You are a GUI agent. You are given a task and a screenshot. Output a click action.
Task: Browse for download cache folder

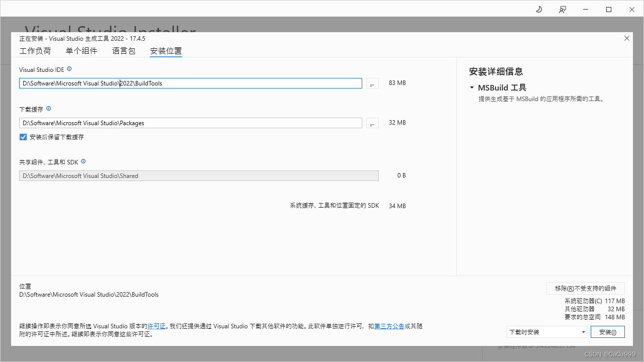(372, 123)
